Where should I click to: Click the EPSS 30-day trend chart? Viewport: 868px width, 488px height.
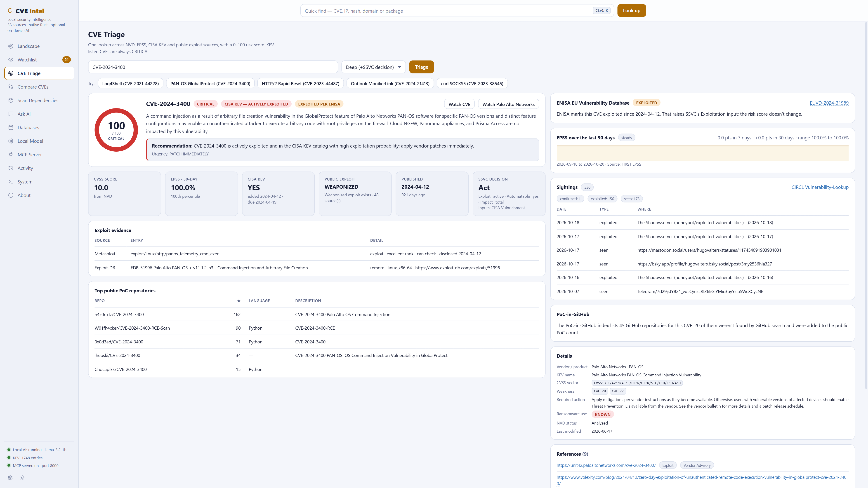(702, 153)
